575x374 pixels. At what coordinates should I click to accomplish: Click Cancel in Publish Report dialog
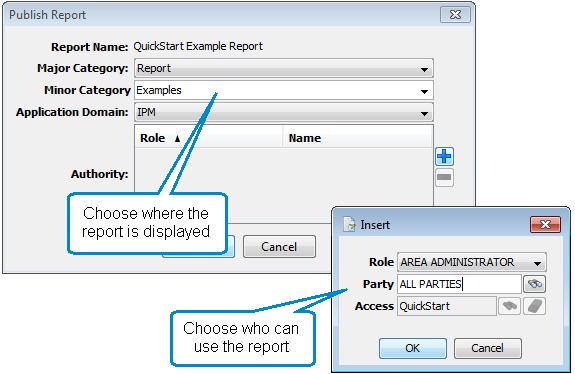click(x=279, y=247)
